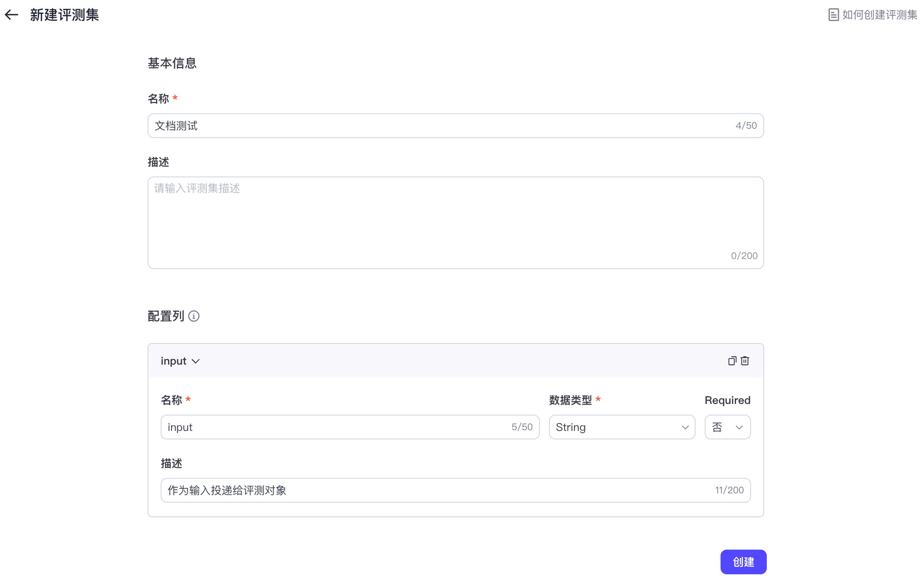Click the document icon beside 如何创建评测集
This screenshot has height=582, width=924.
(x=833, y=15)
